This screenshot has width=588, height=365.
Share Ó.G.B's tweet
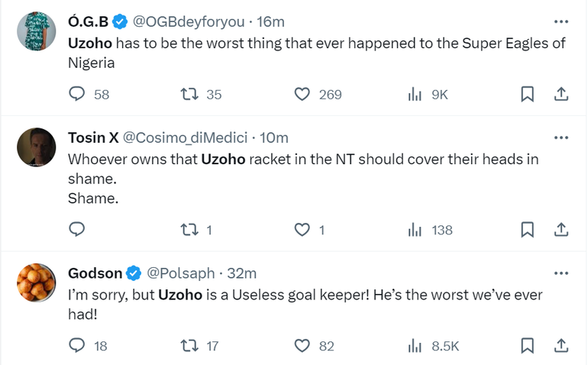[561, 95]
